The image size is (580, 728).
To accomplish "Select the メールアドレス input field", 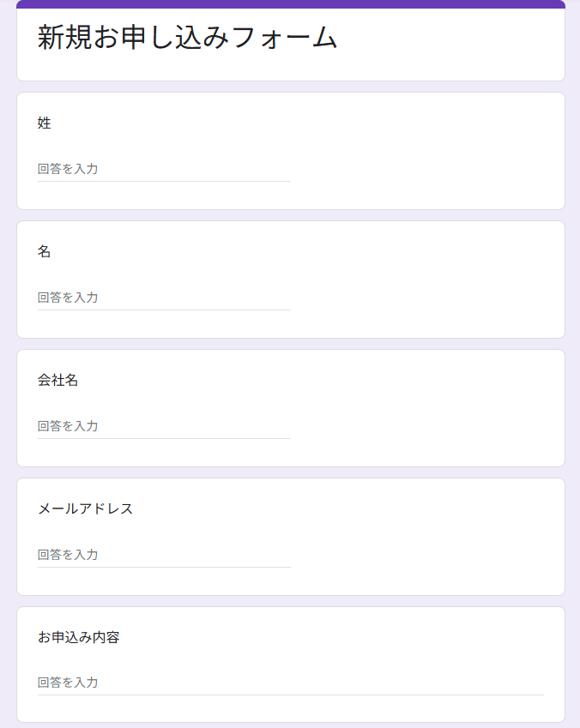I will coord(163,555).
